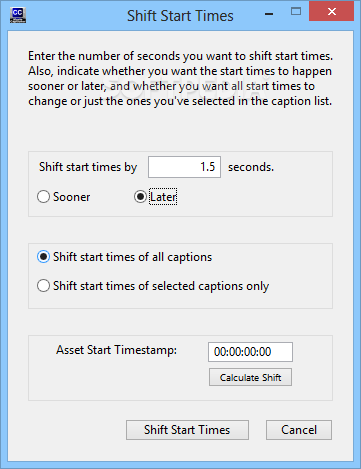Viewport: 361px width, 469px height.
Task: Click the Shift Start Times button
Action: click(187, 430)
